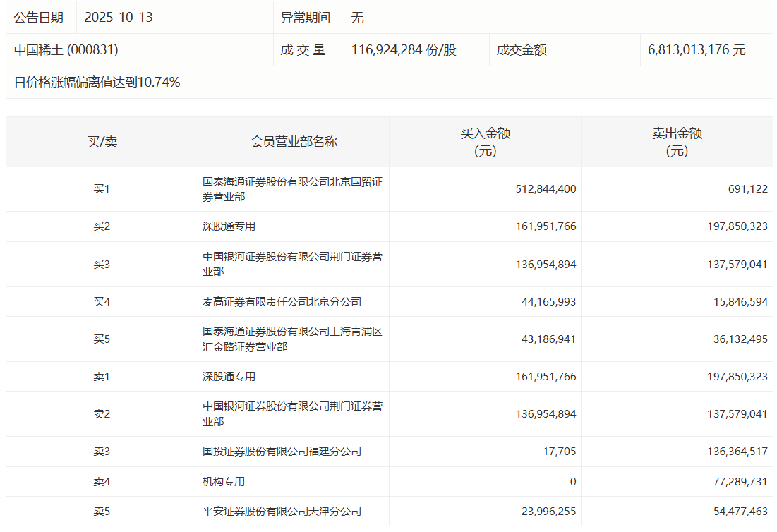The height and width of the screenshot is (532, 777).
Task: Click the 公告日期 label cell
Action: pos(39,18)
